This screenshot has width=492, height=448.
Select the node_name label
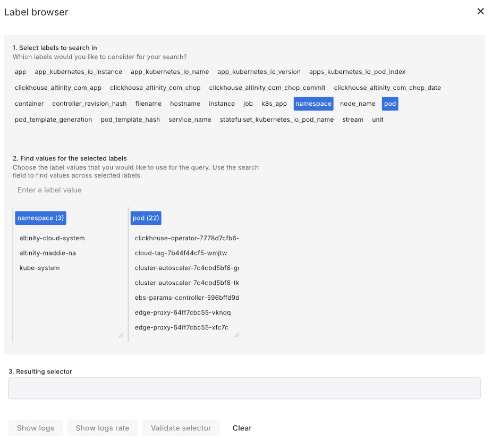coord(357,104)
